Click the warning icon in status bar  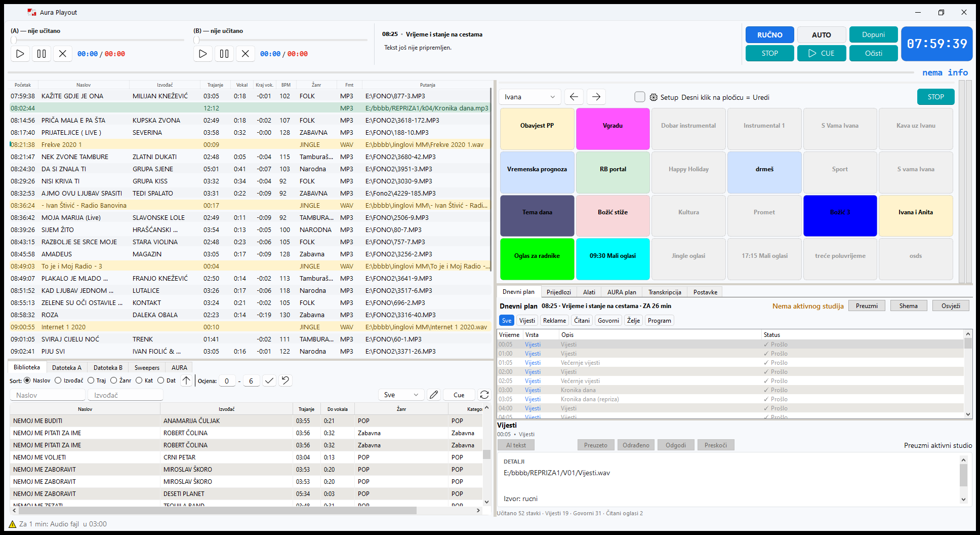coord(13,524)
